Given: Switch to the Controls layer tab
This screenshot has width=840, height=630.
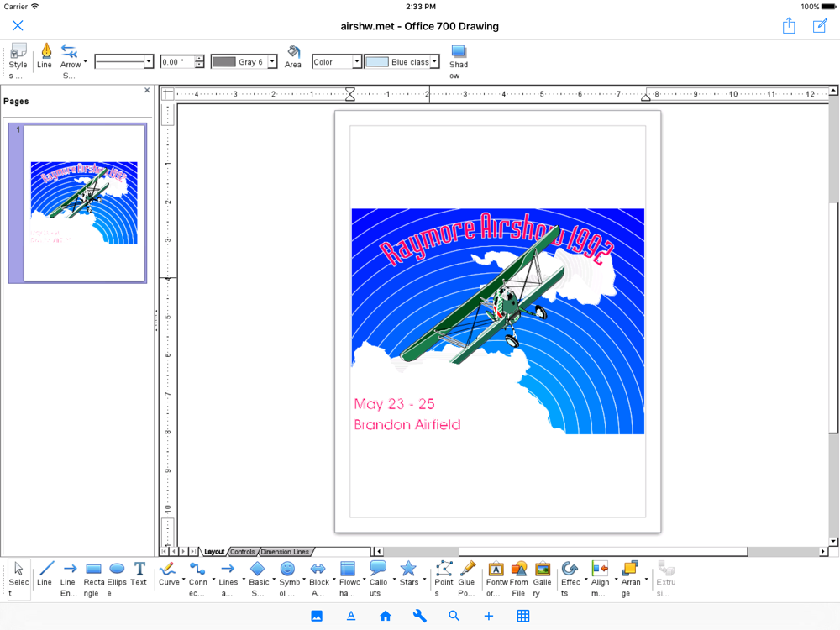Looking at the screenshot, I should click(242, 552).
